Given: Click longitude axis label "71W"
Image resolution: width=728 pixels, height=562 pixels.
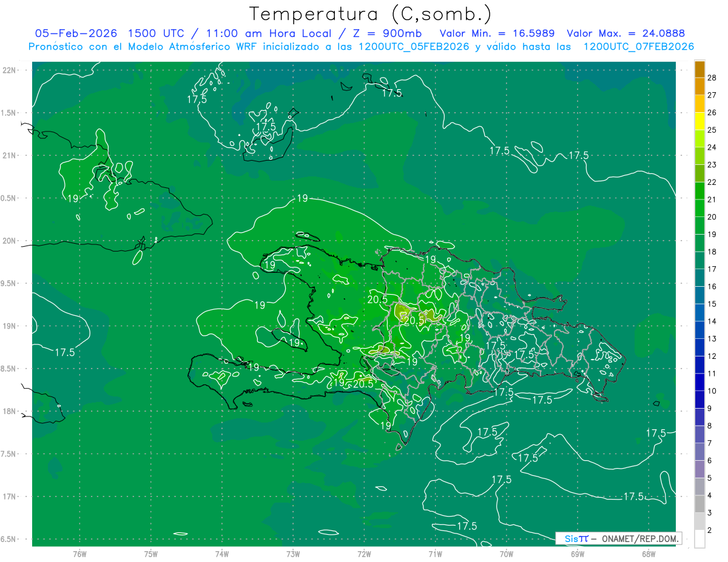Looking at the screenshot, I should click(435, 554).
